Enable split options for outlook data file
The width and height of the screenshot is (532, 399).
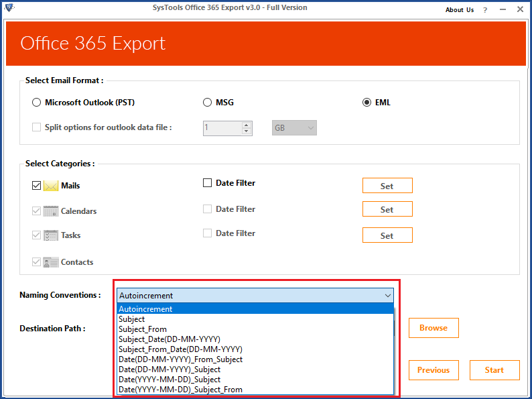point(36,127)
